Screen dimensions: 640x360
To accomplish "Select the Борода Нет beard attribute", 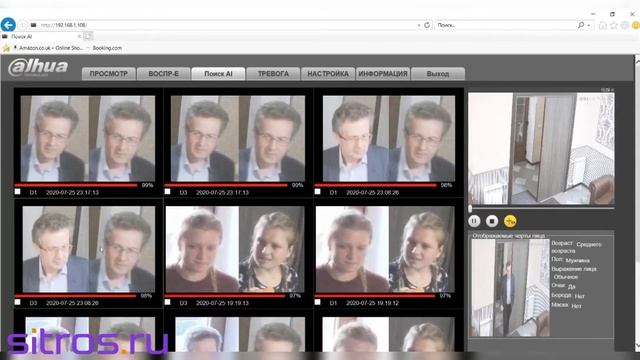I will [x=568, y=296].
